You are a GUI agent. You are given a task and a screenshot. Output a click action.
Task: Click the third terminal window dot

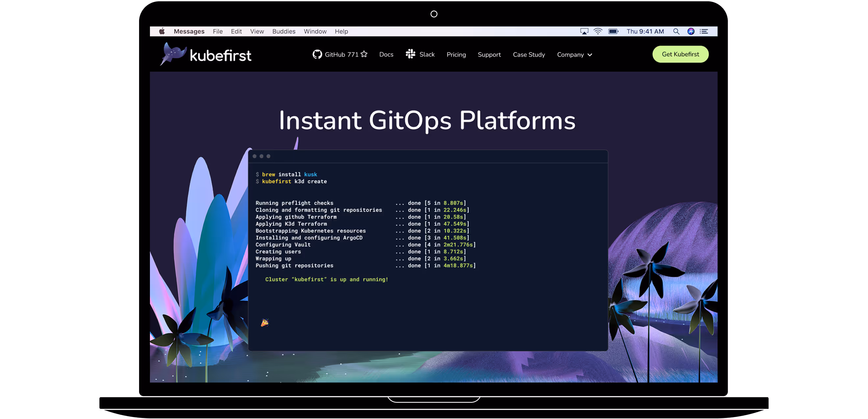click(268, 156)
